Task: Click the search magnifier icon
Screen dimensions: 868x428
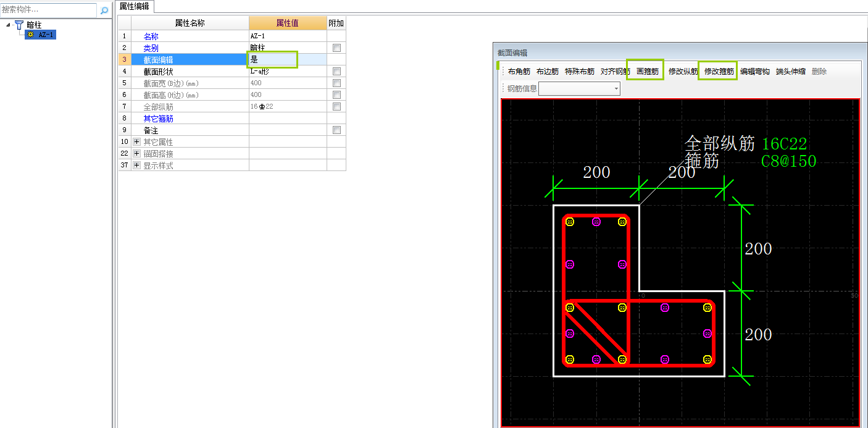Action: tap(104, 10)
